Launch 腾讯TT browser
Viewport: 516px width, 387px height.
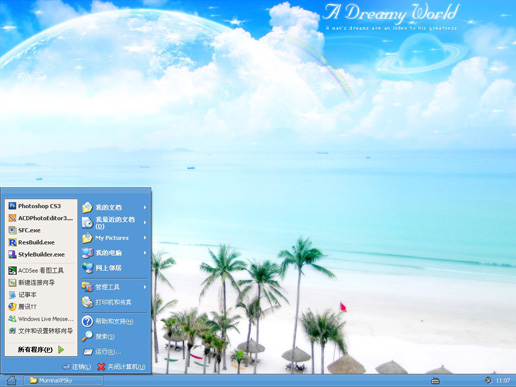41,307
